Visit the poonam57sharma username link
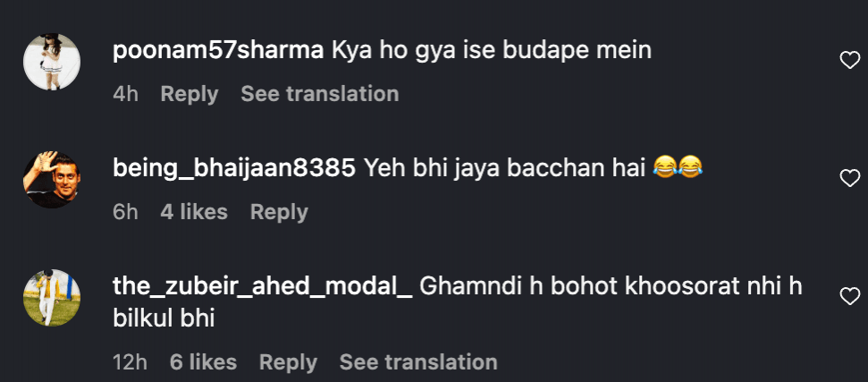 tap(218, 51)
